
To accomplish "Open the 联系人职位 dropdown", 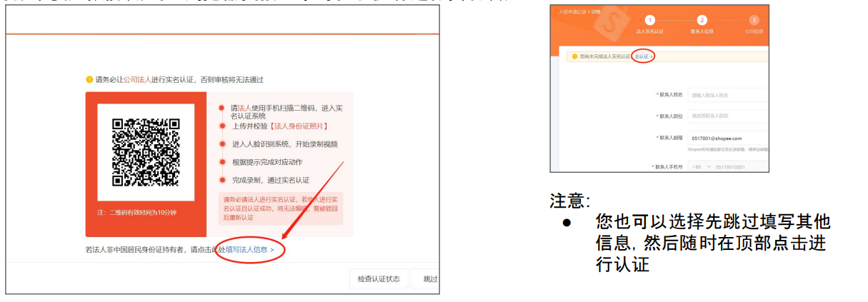I will pyautogui.click(x=728, y=116).
